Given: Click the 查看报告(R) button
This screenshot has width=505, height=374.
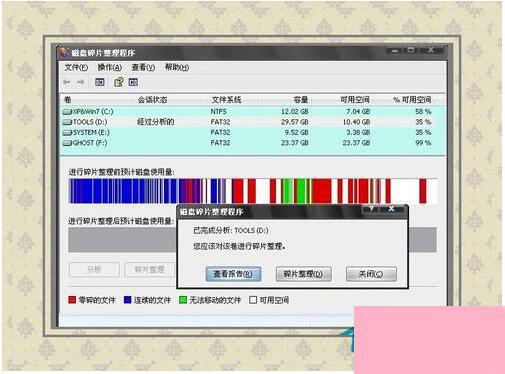Looking at the screenshot, I should click(x=233, y=274).
